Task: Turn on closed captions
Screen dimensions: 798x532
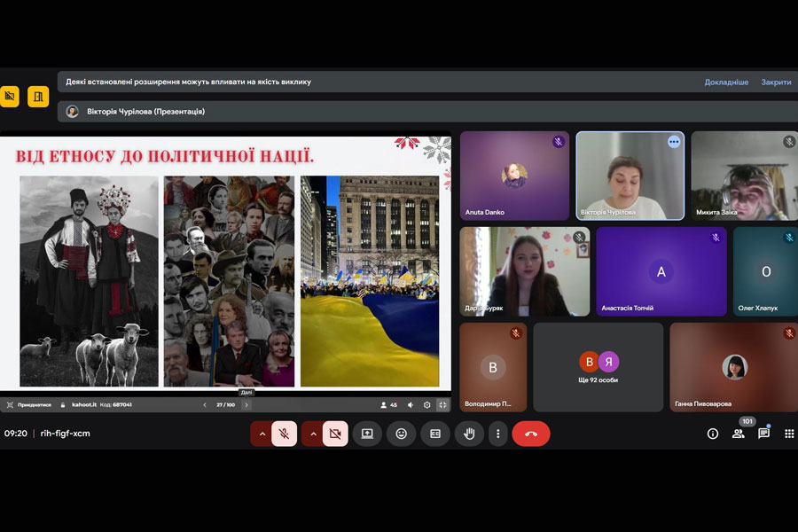Action: [x=435, y=434]
